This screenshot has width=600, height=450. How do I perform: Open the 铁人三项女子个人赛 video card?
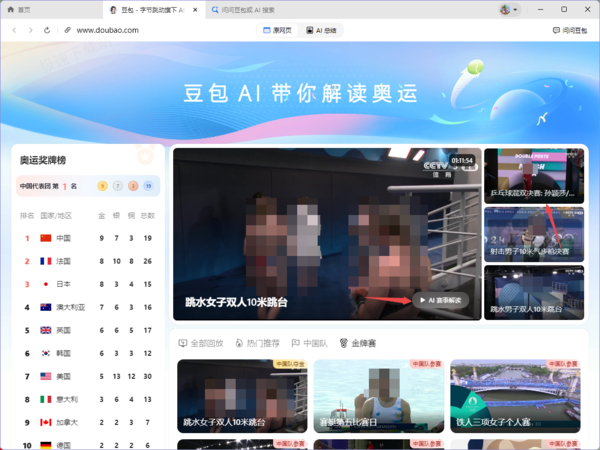[x=515, y=396]
